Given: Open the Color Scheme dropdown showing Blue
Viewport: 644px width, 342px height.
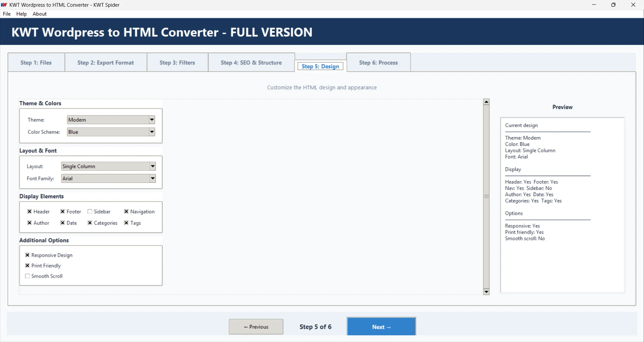Looking at the screenshot, I should coord(111,132).
